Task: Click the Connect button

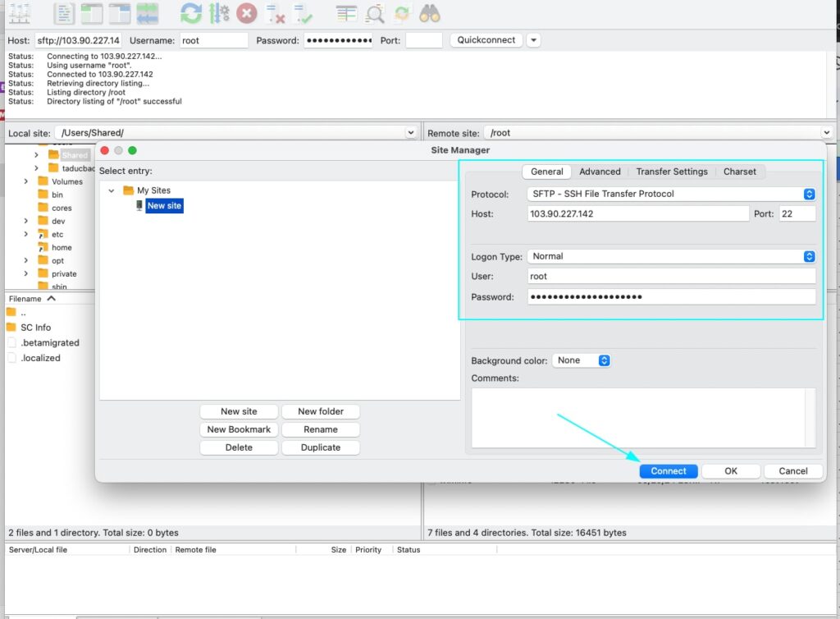Action: [669, 471]
